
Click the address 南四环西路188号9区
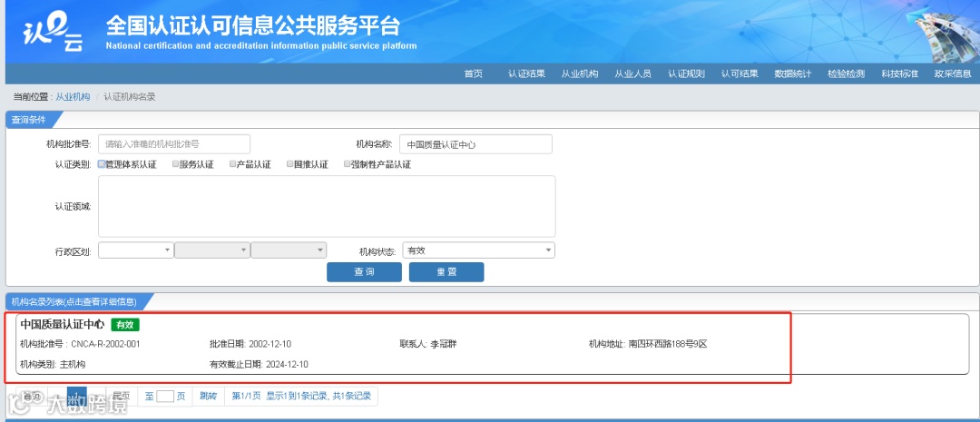668,344
